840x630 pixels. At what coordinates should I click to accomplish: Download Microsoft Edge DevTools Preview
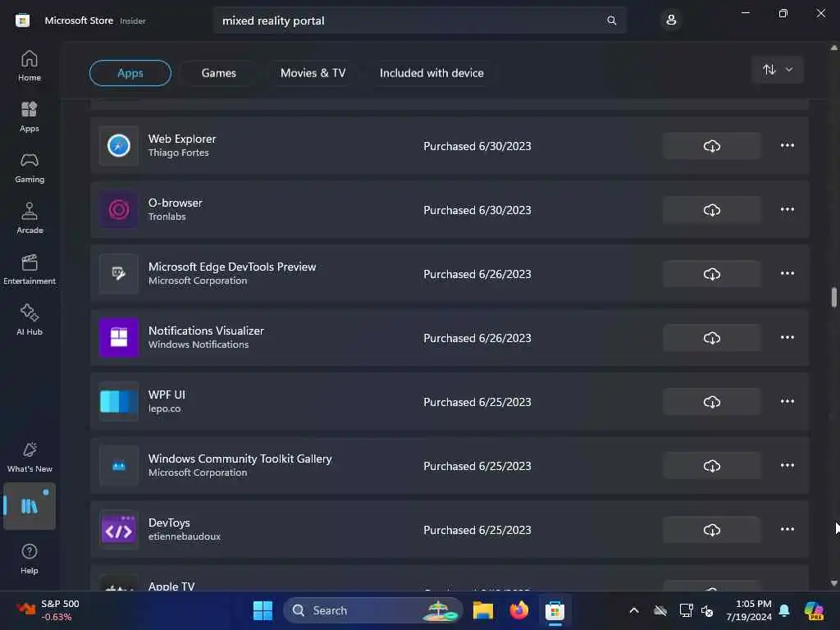711,274
